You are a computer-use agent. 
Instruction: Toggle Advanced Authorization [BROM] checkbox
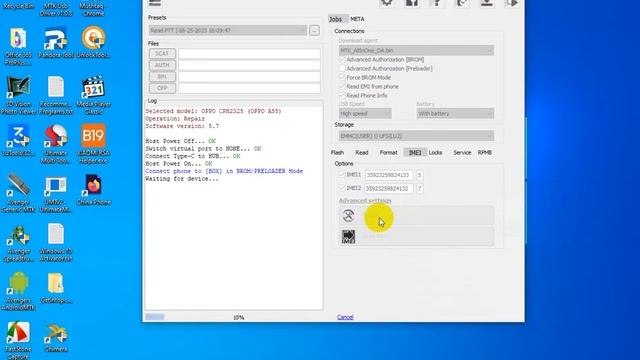[342, 60]
